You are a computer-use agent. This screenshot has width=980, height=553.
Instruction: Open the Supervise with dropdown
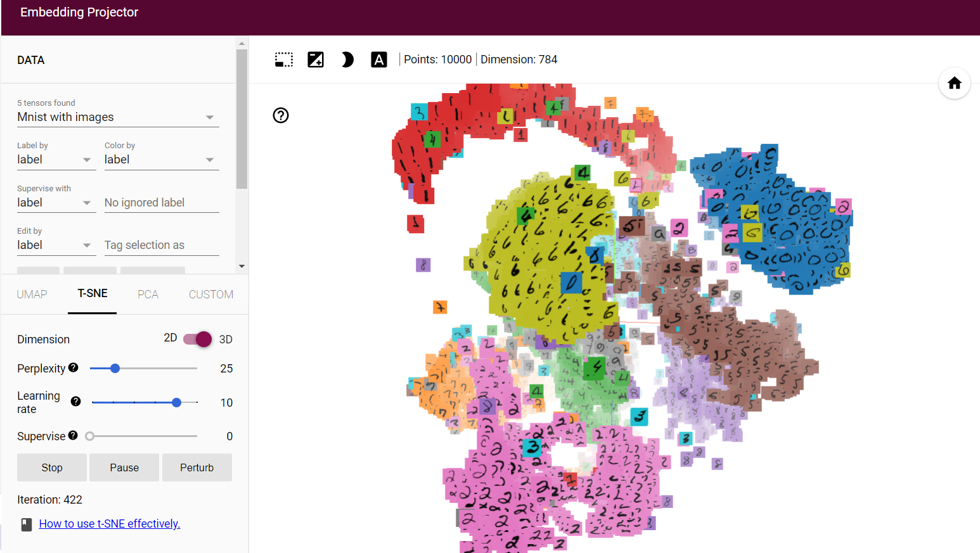[x=56, y=203]
